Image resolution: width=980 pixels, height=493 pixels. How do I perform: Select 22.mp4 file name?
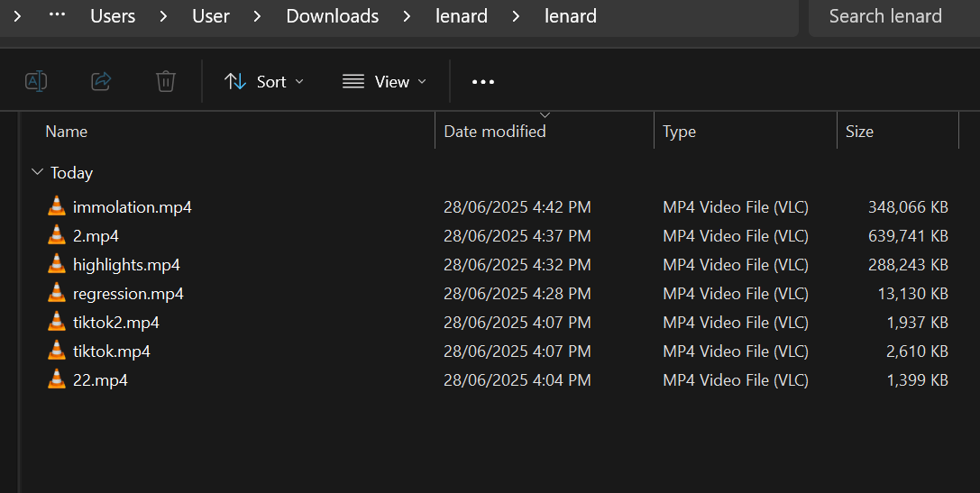tap(100, 380)
